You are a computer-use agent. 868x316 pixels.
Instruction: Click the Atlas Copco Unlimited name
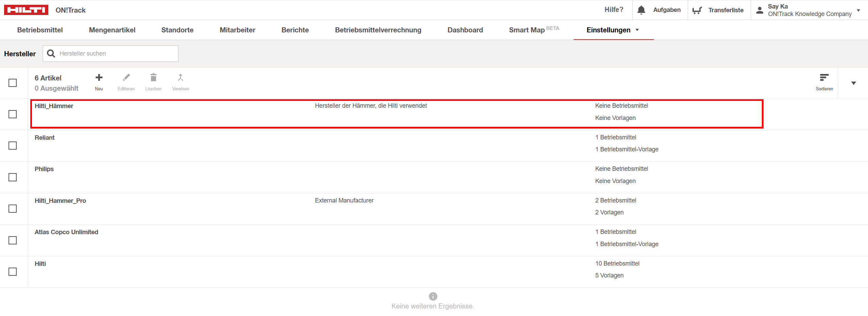[66, 232]
